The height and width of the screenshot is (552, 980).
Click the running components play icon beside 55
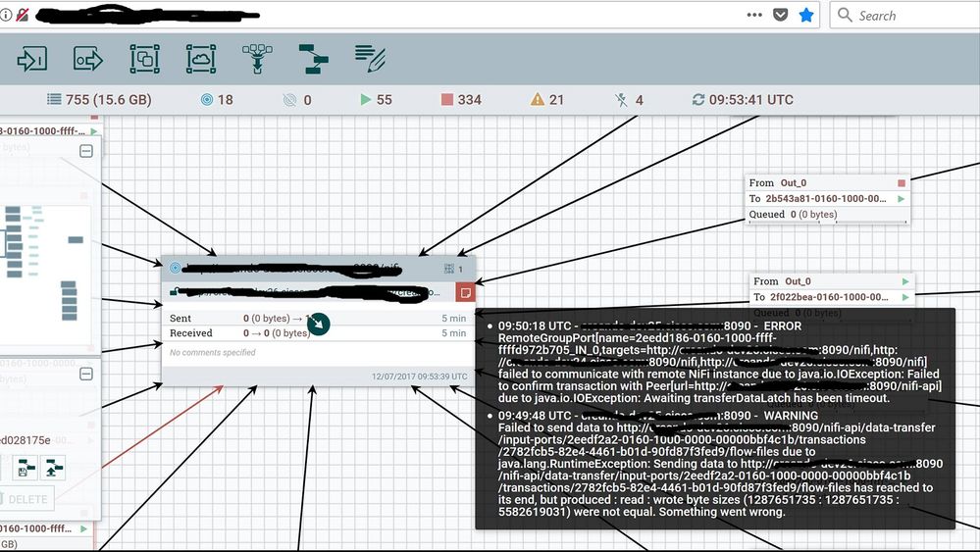pyautogui.click(x=366, y=99)
